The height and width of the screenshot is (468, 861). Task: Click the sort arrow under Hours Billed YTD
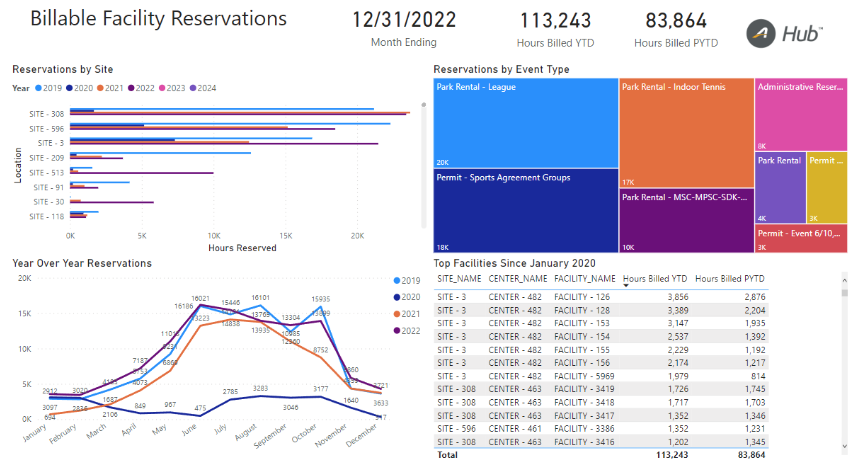(626, 286)
